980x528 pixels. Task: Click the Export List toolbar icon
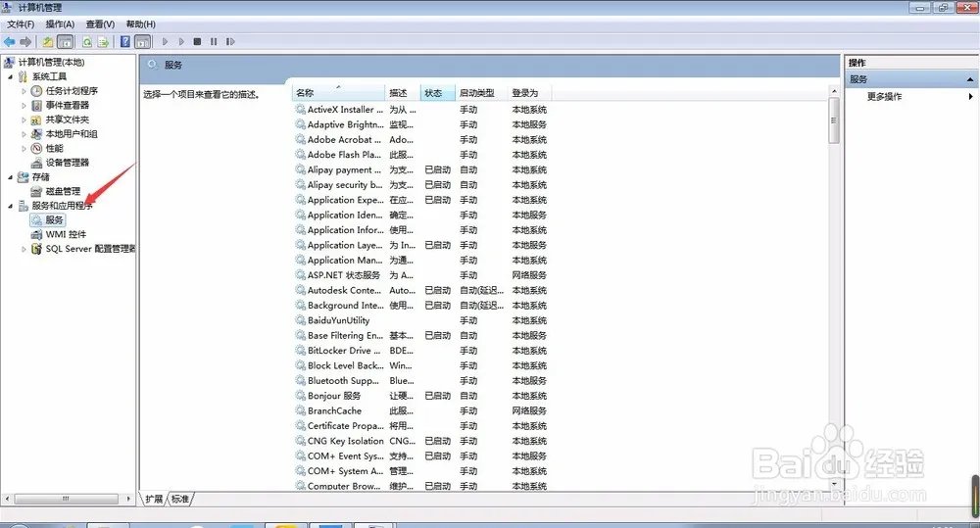[103, 42]
